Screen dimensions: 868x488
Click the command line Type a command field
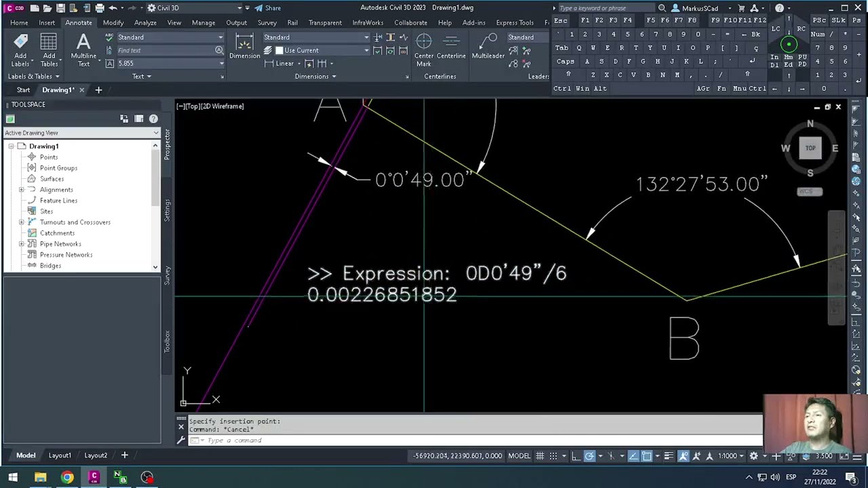pyautogui.click(x=475, y=441)
